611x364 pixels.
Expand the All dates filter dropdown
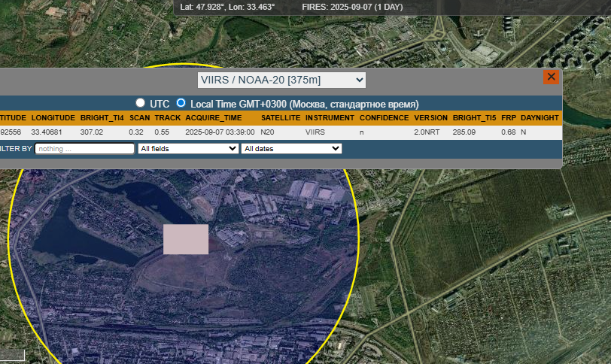tap(291, 149)
